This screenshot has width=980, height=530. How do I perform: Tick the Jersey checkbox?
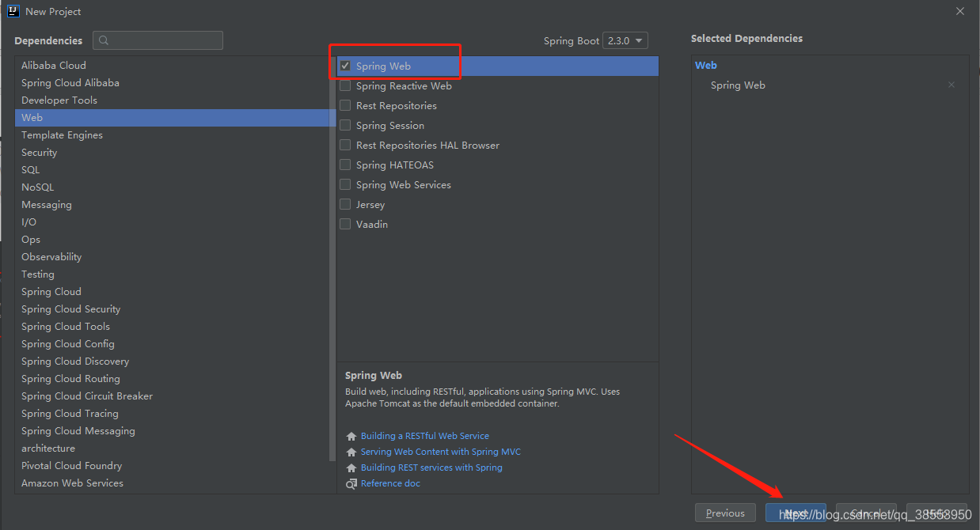pos(345,204)
